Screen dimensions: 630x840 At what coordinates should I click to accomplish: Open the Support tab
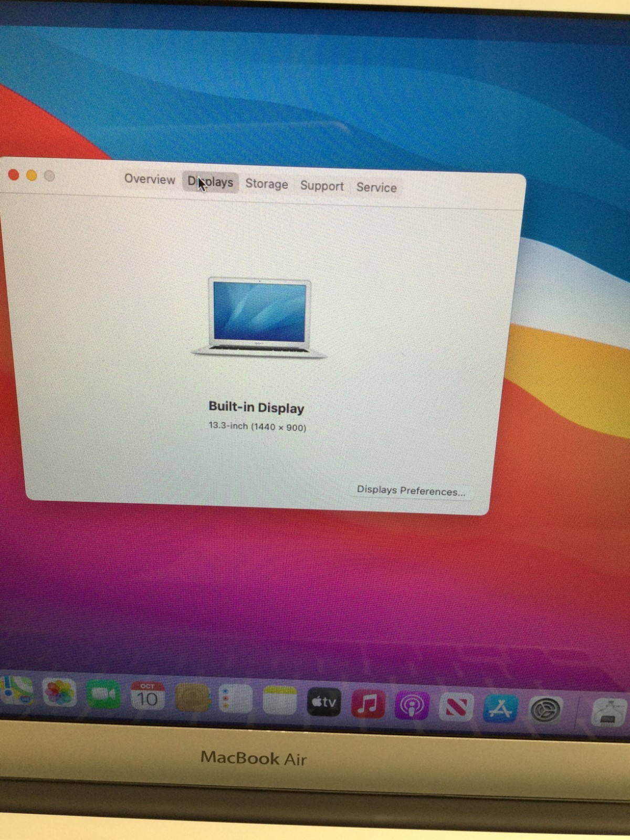pos(322,186)
